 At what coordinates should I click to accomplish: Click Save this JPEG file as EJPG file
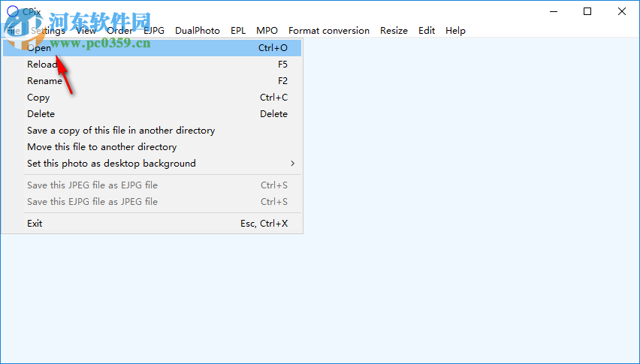[152, 185]
